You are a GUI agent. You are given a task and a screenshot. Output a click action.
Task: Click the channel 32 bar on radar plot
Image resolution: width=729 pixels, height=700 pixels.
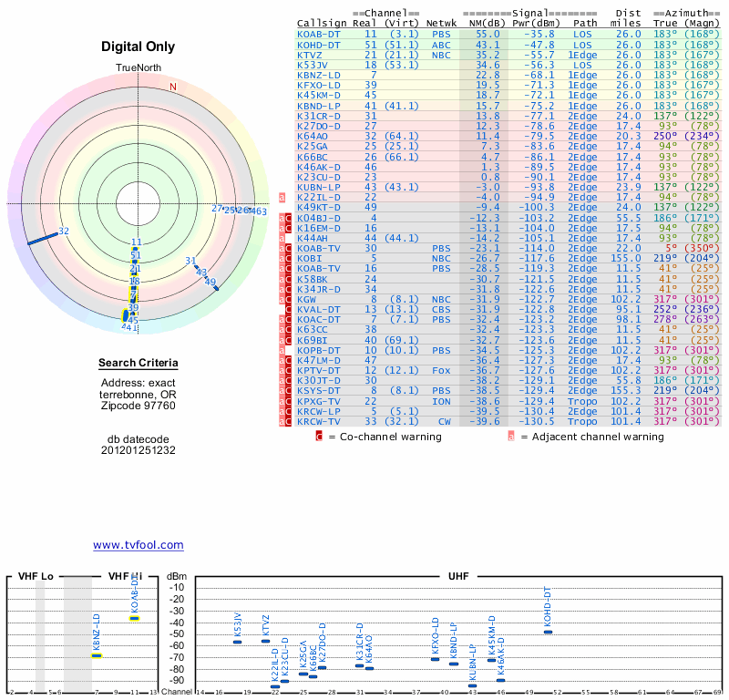(43, 238)
